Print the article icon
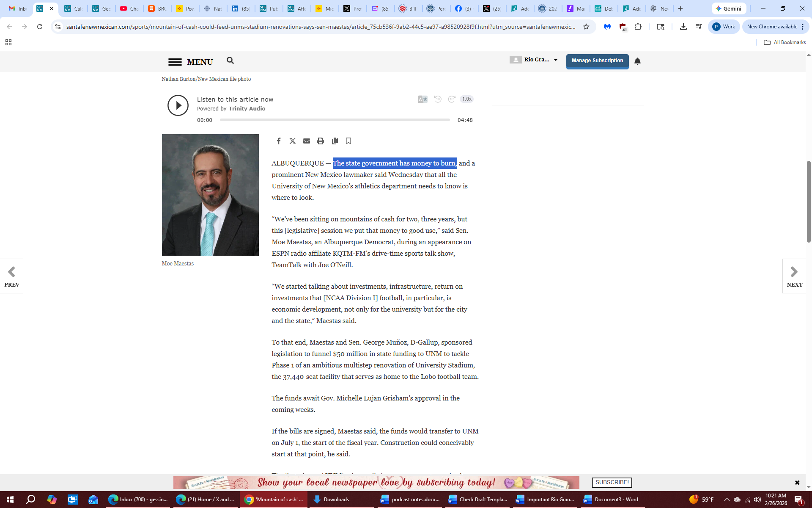This screenshot has width=812, height=508. coord(321,141)
